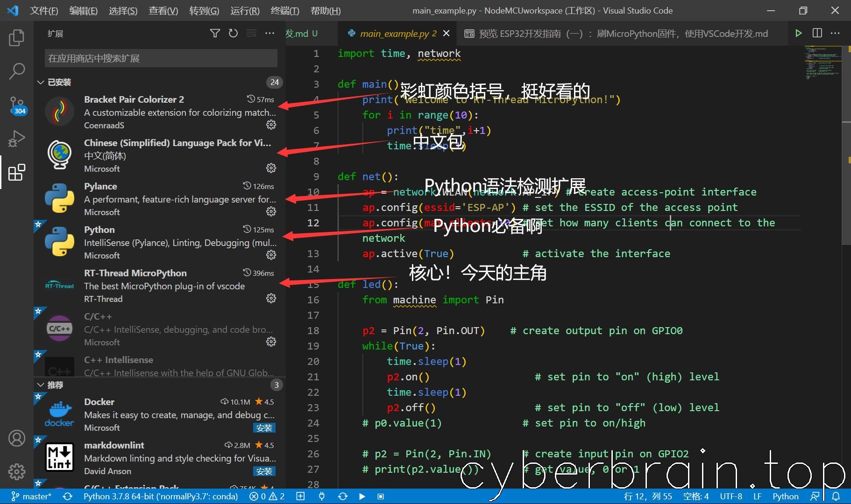Open the 终端(T) menu
The width and height of the screenshot is (851, 504).
coord(285,11)
